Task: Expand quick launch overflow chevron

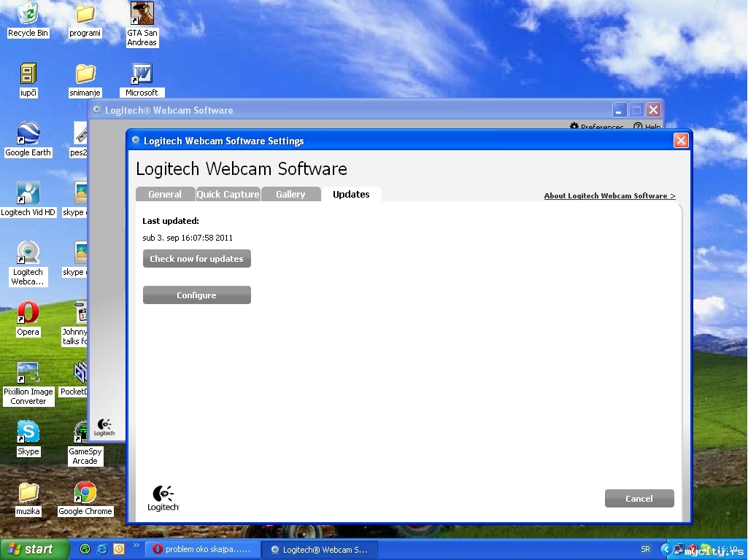Action: point(136,545)
